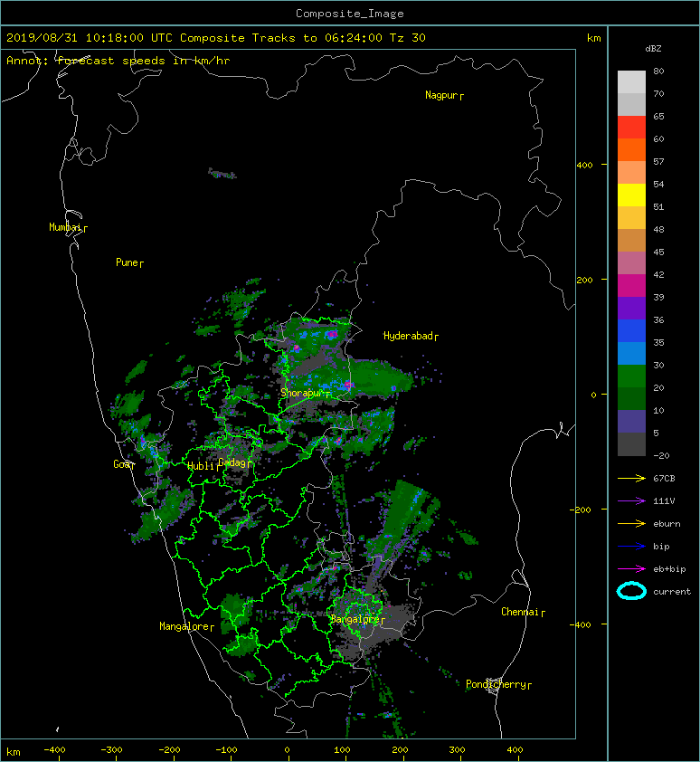Click the 67CB legend label
The height and width of the screenshot is (762, 700).
[x=664, y=478]
